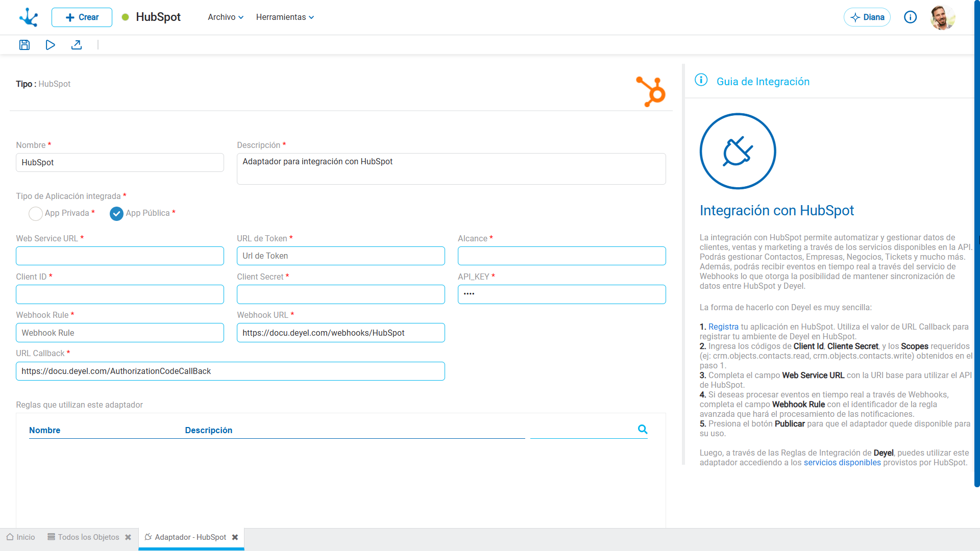Image resolution: width=980 pixels, height=551 pixels.
Task: Click the Descripción text area
Action: click(x=451, y=169)
